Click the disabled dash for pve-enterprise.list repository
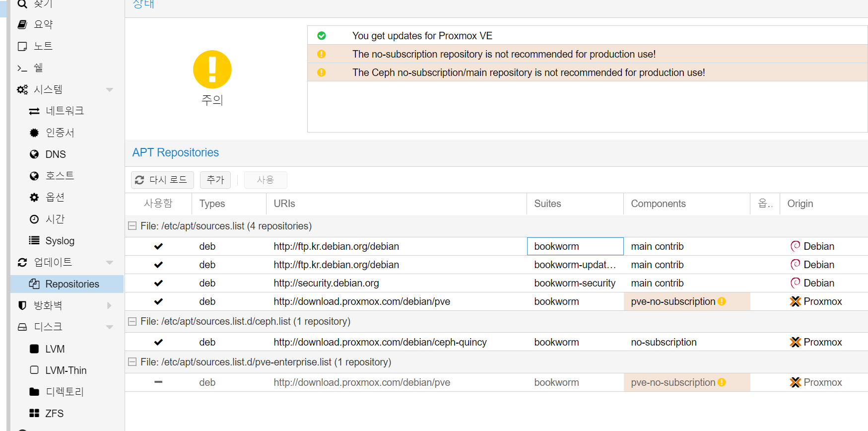Viewport: 868px width, 431px height. tap(158, 382)
